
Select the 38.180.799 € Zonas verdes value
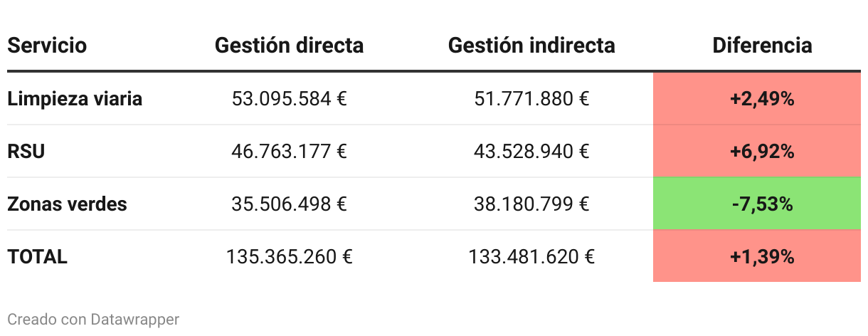pyautogui.click(x=531, y=204)
